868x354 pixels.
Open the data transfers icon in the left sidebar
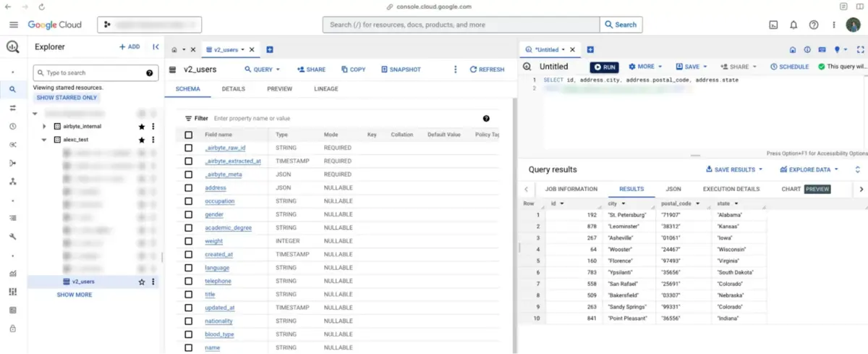13,108
